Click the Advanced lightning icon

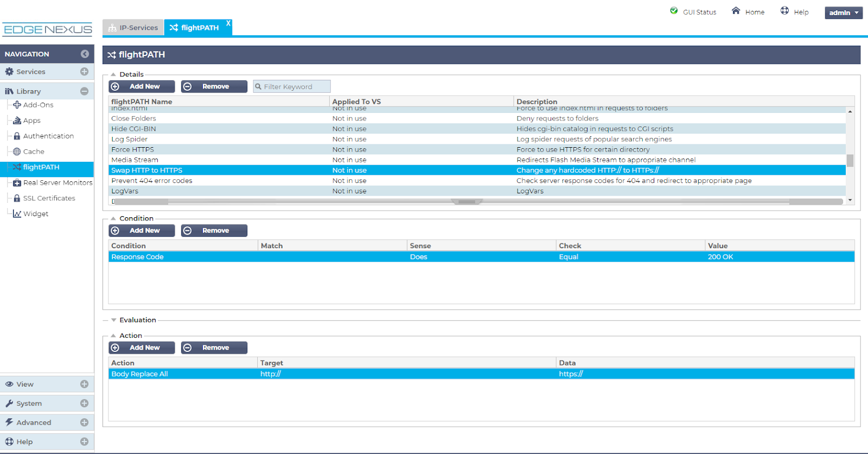(9, 423)
